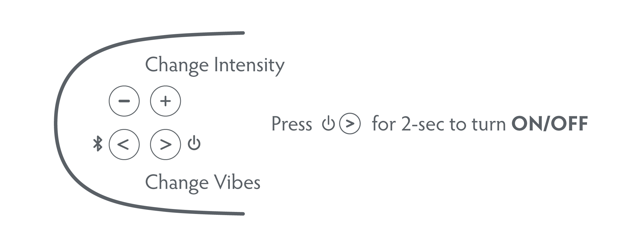Screen dimensions: 644x247
Task: Click the word Press
Action: (x=292, y=124)
